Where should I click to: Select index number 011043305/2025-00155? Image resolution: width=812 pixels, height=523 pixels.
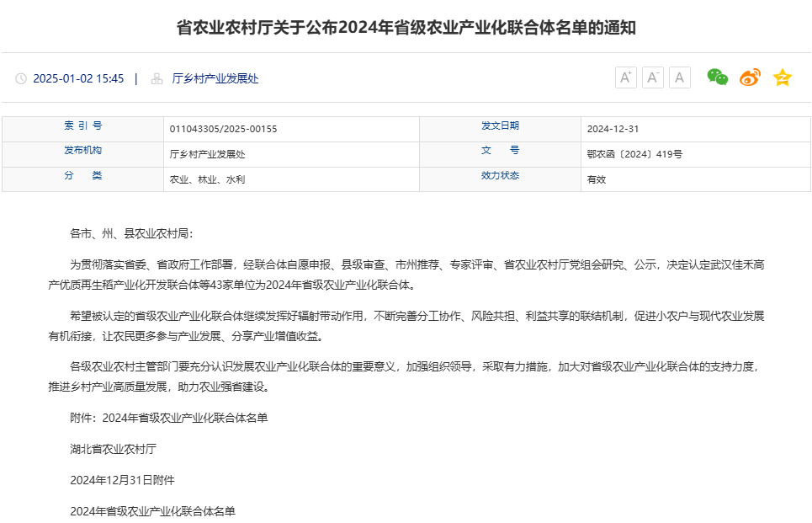coord(224,129)
